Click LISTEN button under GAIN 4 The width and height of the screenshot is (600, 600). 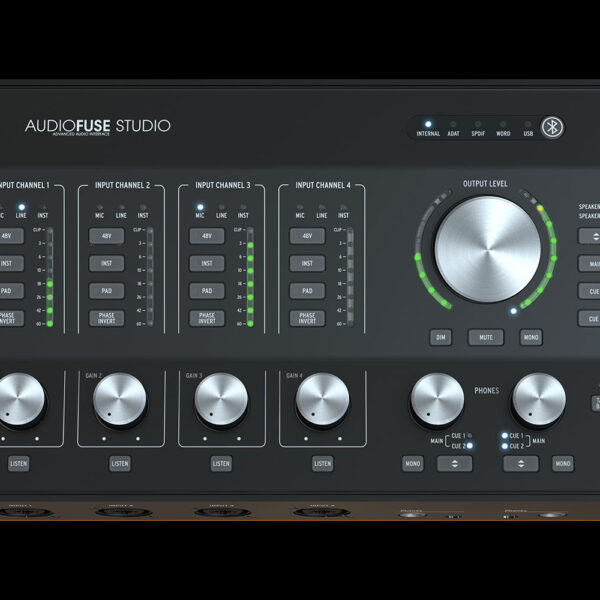point(323,464)
